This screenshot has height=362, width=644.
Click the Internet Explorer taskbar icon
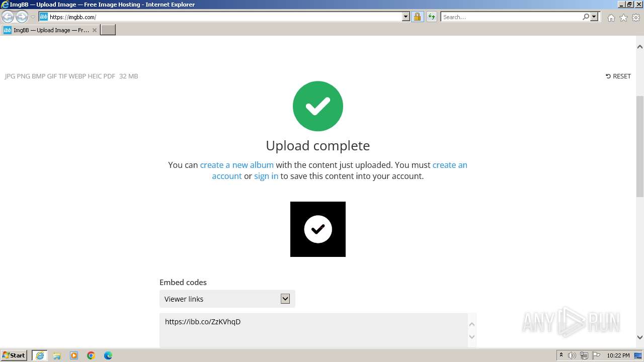coord(40,355)
